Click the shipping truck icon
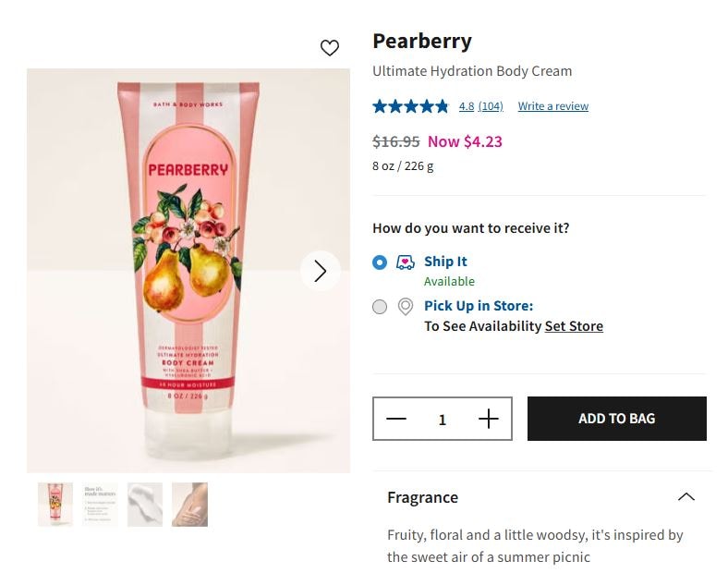Screen dimensions: 728x573 [x=406, y=262]
